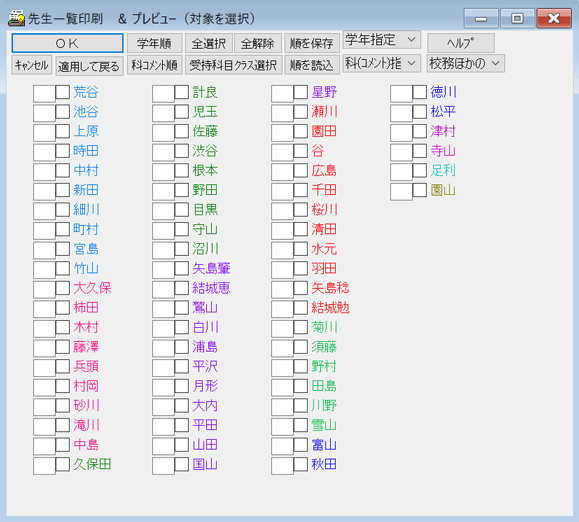Check the box for 中村
Image resolution: width=579 pixels, height=522 pixels.
(x=62, y=171)
